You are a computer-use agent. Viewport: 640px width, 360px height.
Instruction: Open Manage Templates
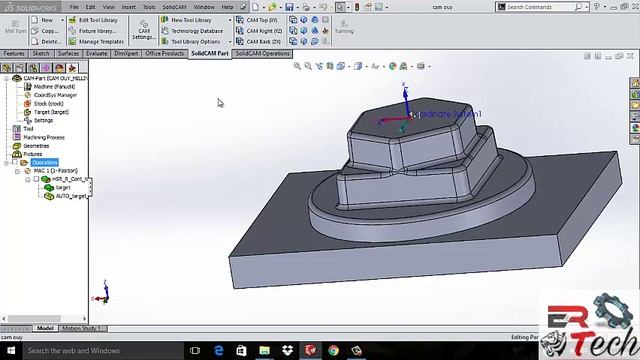click(x=96, y=42)
